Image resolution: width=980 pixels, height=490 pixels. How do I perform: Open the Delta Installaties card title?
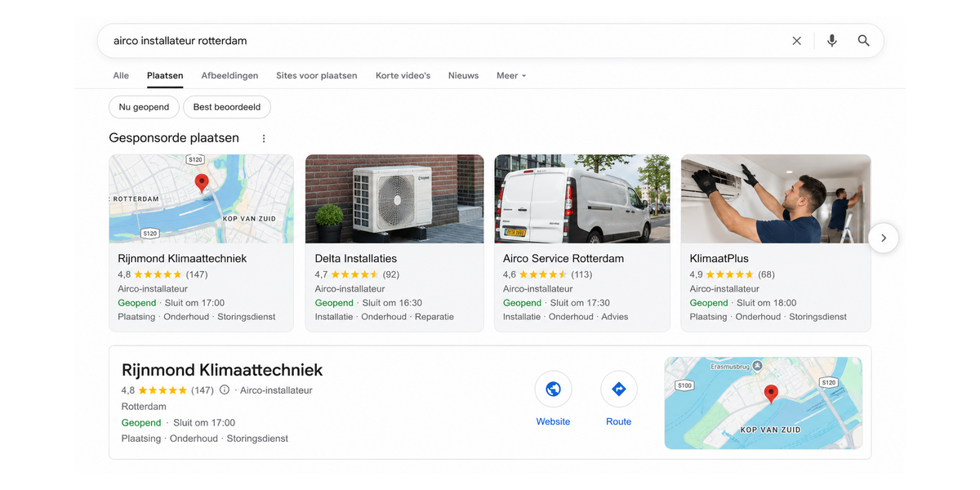tap(356, 259)
